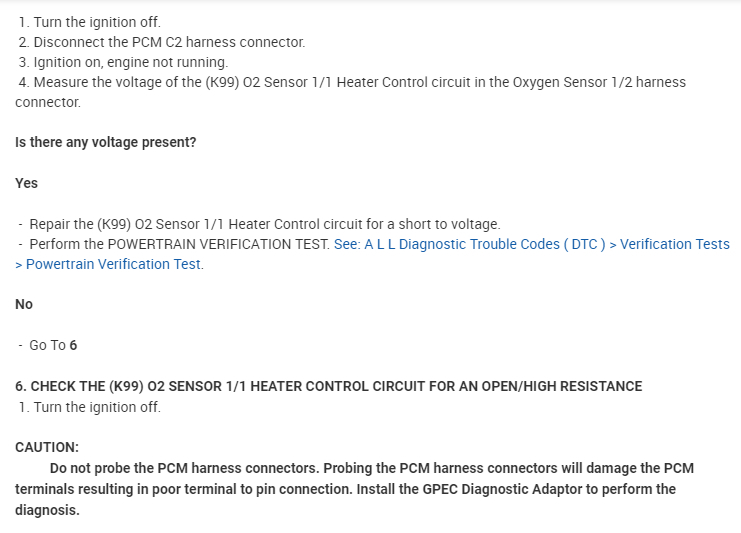This screenshot has width=741, height=533.
Task: Click the 'Is there any voltage present?' question
Action: pyautogui.click(x=106, y=142)
